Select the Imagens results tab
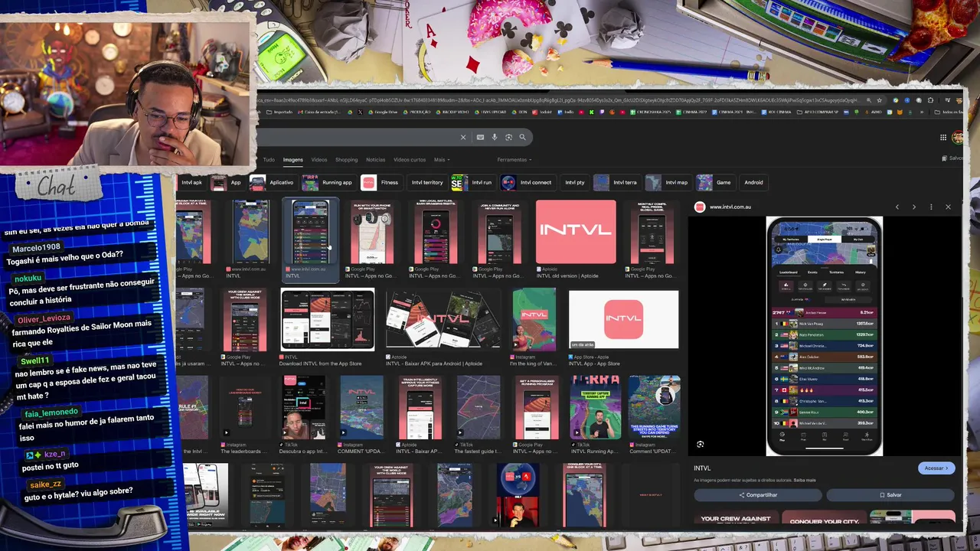980x551 pixels. point(293,160)
